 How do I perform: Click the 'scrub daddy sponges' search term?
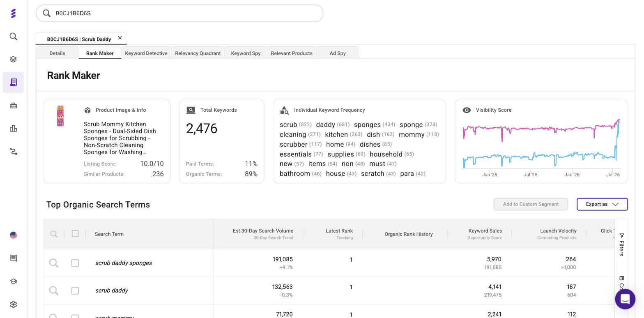point(124,263)
